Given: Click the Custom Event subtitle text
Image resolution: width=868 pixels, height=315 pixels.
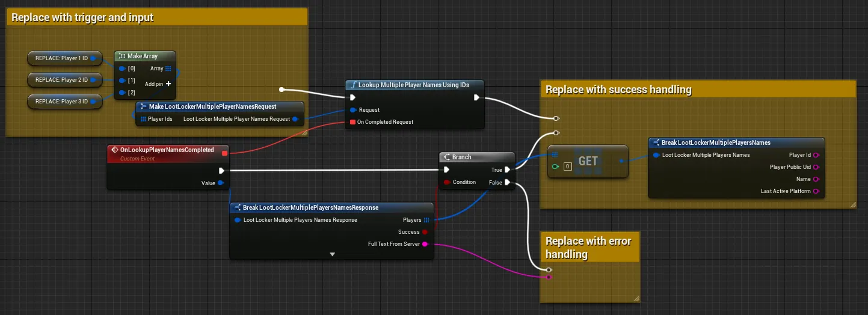Looking at the screenshot, I should coord(138,159).
